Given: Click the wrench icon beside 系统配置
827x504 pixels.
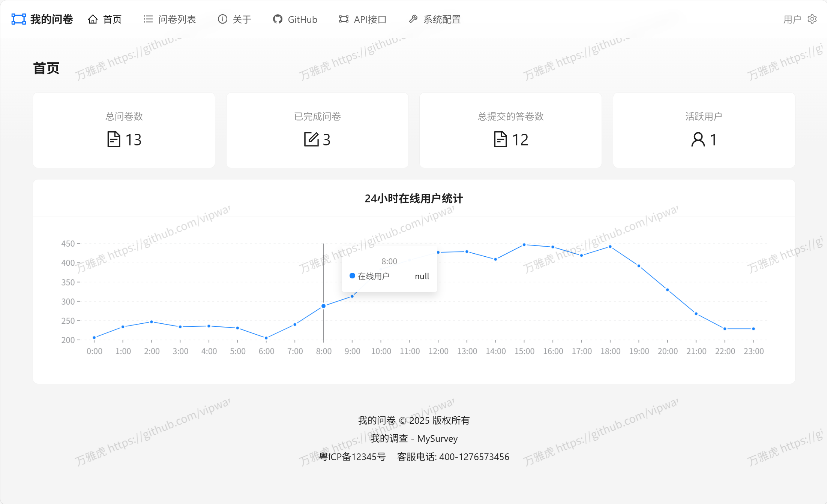Looking at the screenshot, I should (x=413, y=19).
